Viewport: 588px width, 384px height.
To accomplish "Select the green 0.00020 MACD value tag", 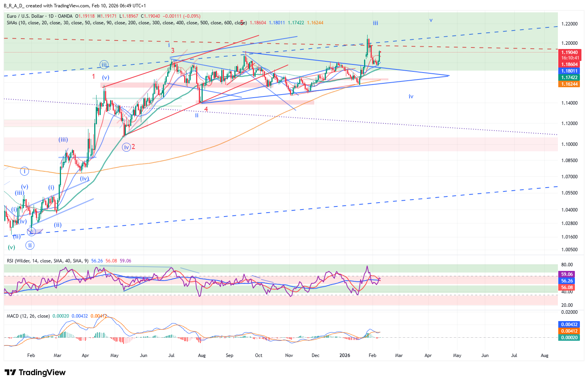I will click(569, 338).
